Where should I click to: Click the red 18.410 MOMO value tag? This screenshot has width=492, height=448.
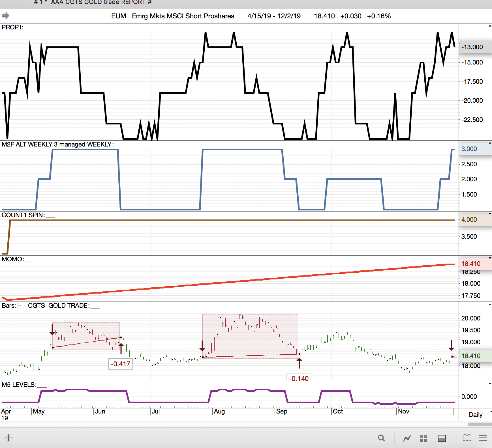(476, 264)
